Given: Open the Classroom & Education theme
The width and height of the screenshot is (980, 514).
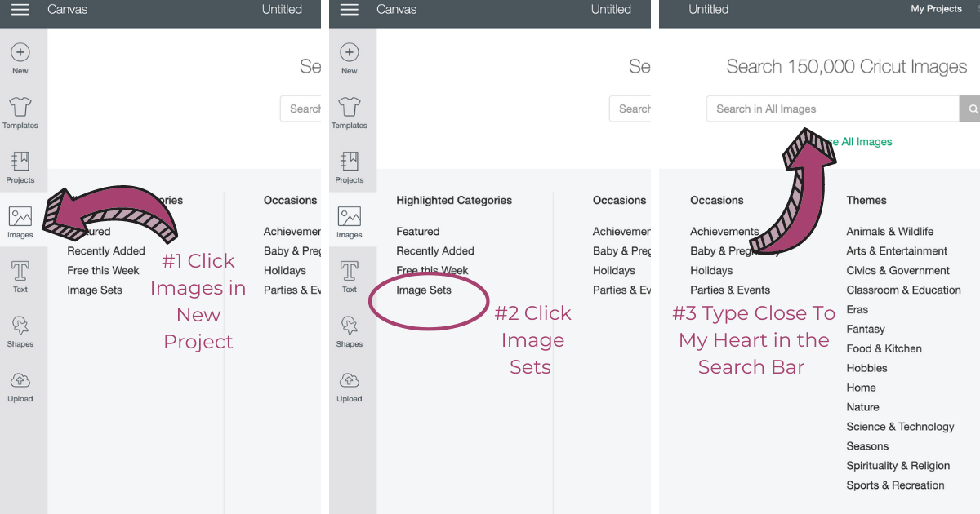Looking at the screenshot, I should (903, 290).
